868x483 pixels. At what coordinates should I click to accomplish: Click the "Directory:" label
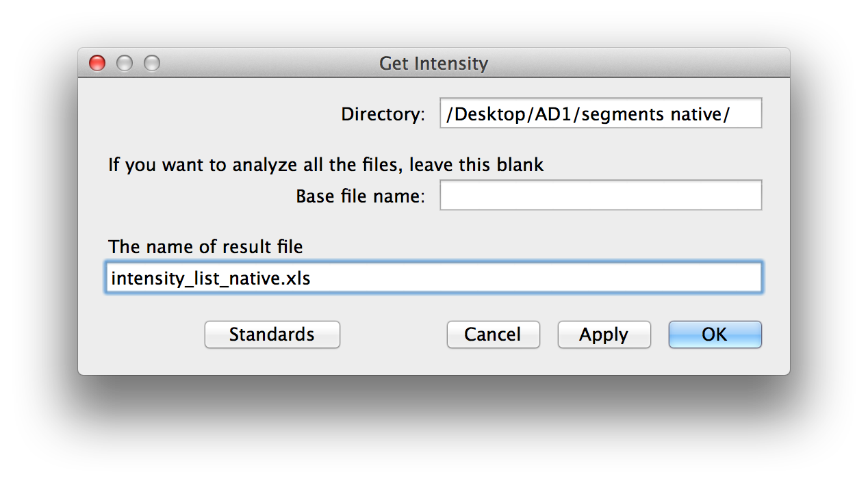pos(383,114)
